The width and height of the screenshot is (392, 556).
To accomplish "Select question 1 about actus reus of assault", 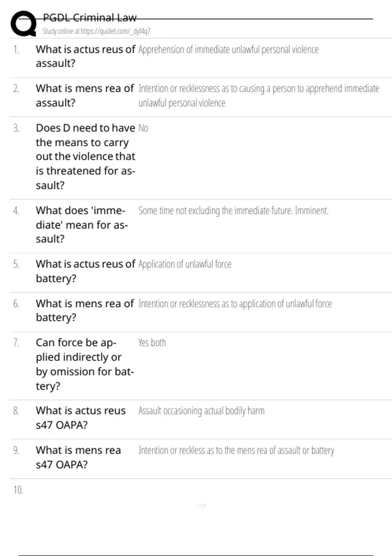I will (85, 56).
